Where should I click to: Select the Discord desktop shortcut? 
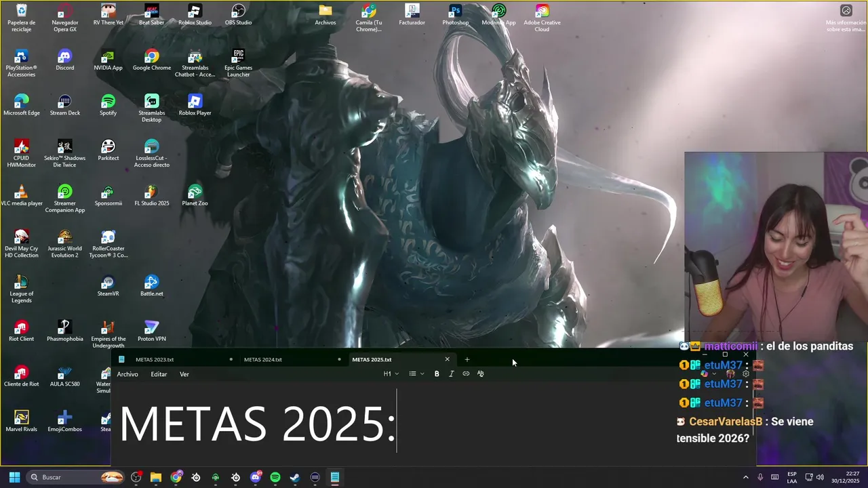tap(65, 60)
